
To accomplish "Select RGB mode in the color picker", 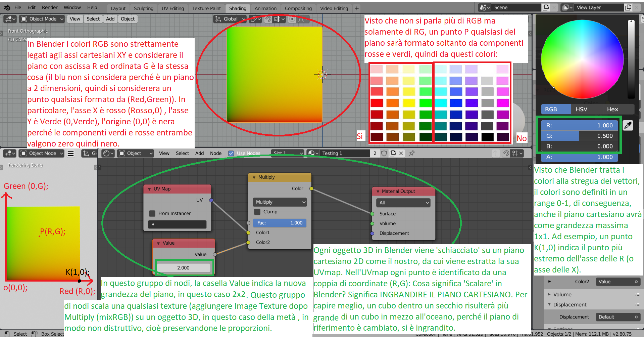I will (556, 109).
